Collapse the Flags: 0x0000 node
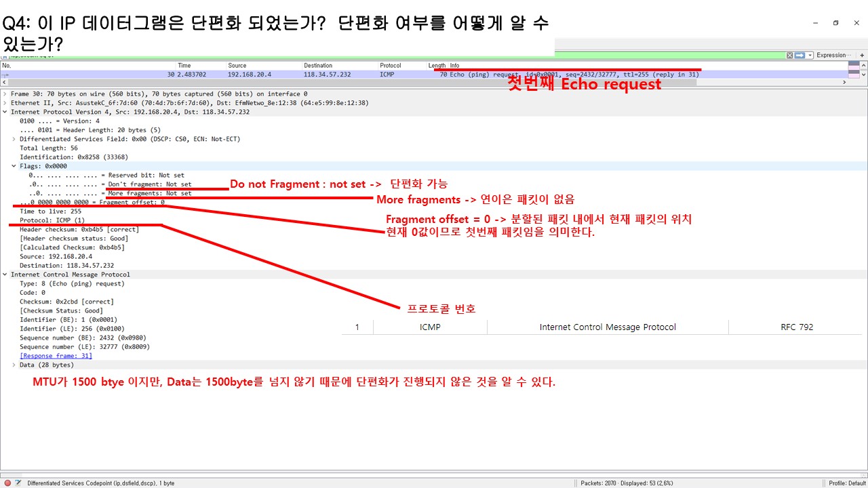This screenshot has width=868, height=488. point(14,166)
